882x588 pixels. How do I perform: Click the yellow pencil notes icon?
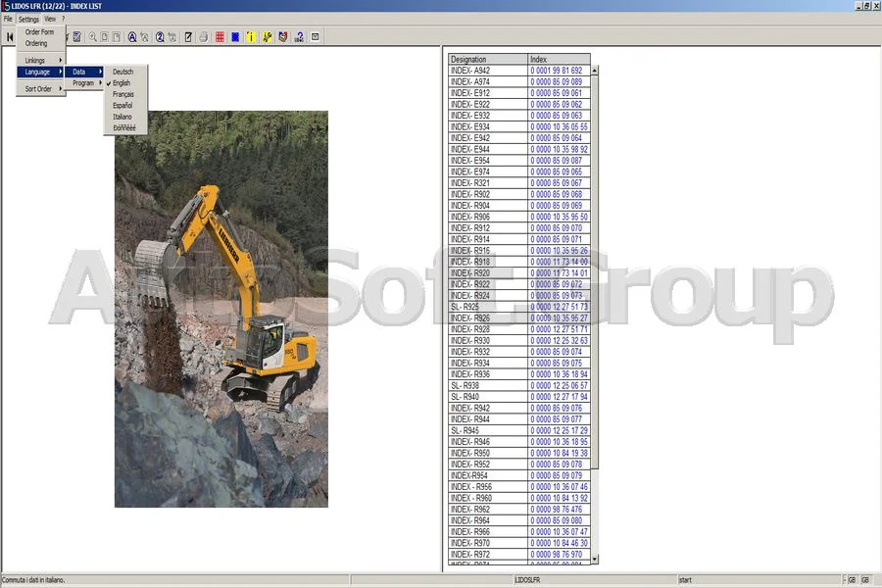(x=265, y=36)
